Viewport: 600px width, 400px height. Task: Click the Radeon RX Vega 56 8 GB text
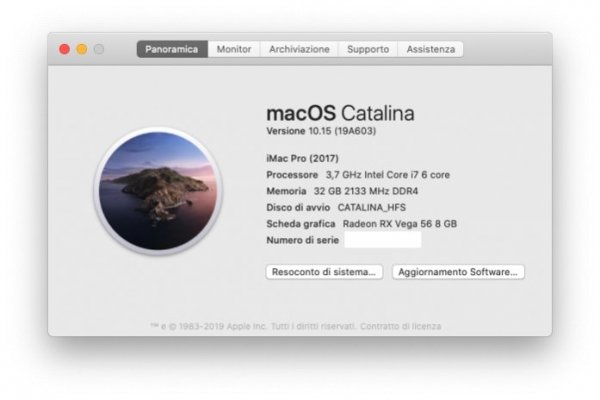399,224
